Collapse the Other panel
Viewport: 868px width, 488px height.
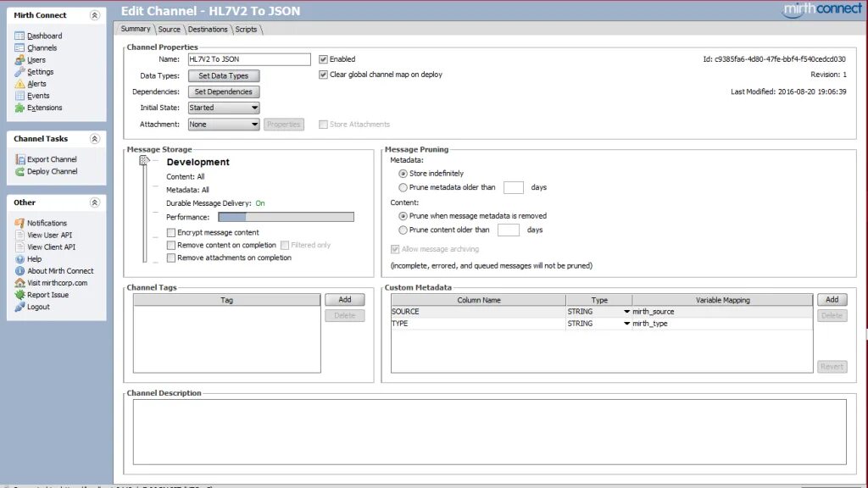coord(95,202)
